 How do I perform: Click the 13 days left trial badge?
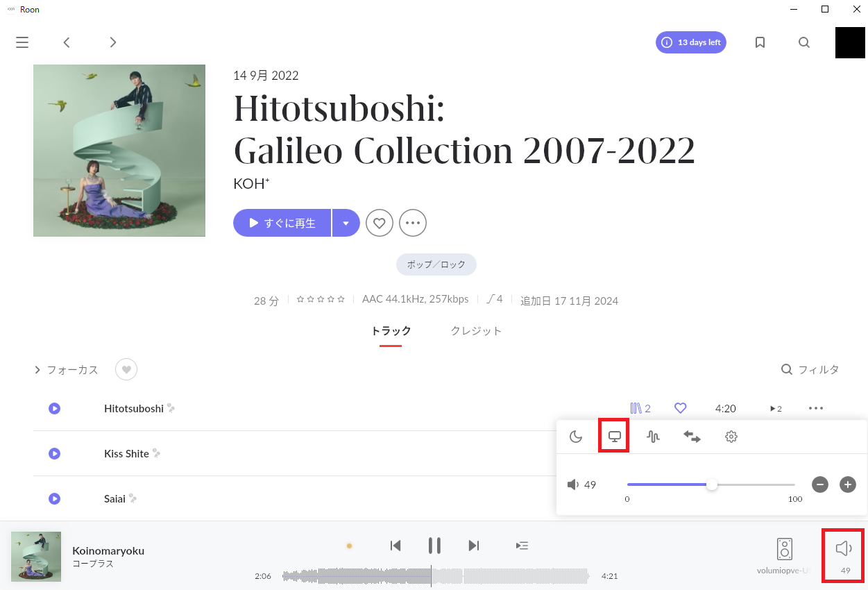tap(691, 42)
